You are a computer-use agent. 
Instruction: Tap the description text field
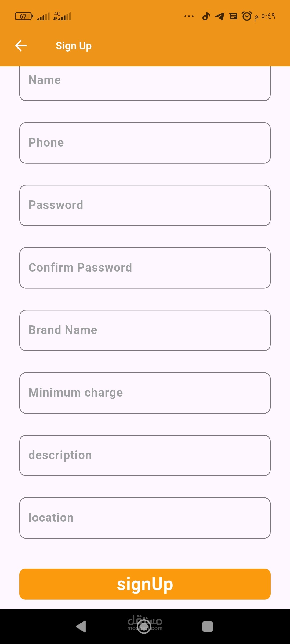pyautogui.click(x=145, y=455)
